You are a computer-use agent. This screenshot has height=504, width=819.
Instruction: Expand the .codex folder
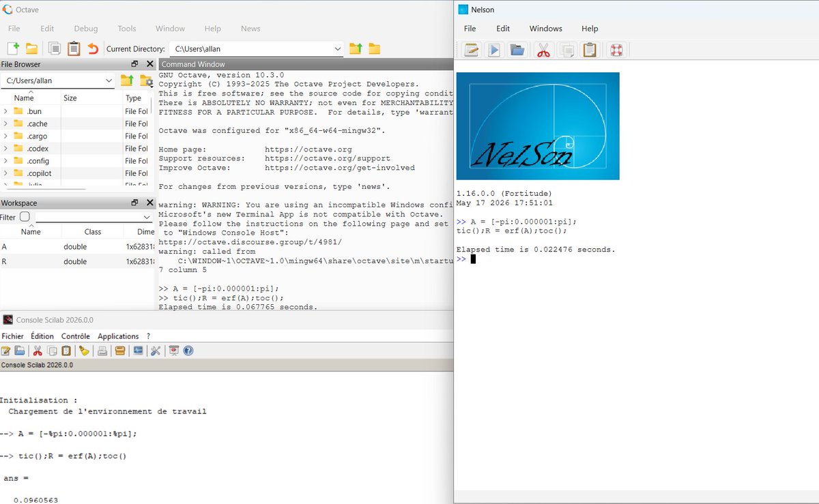click(x=6, y=148)
